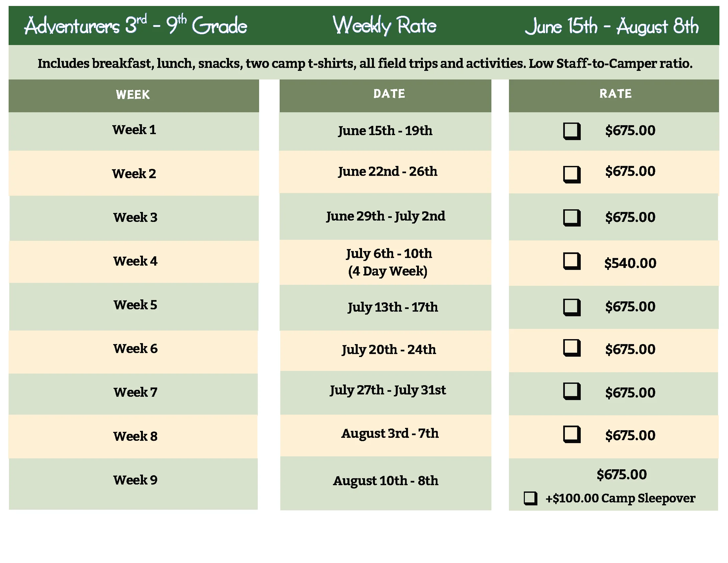Click the WEEK column header
728x563 pixels.
(x=133, y=95)
